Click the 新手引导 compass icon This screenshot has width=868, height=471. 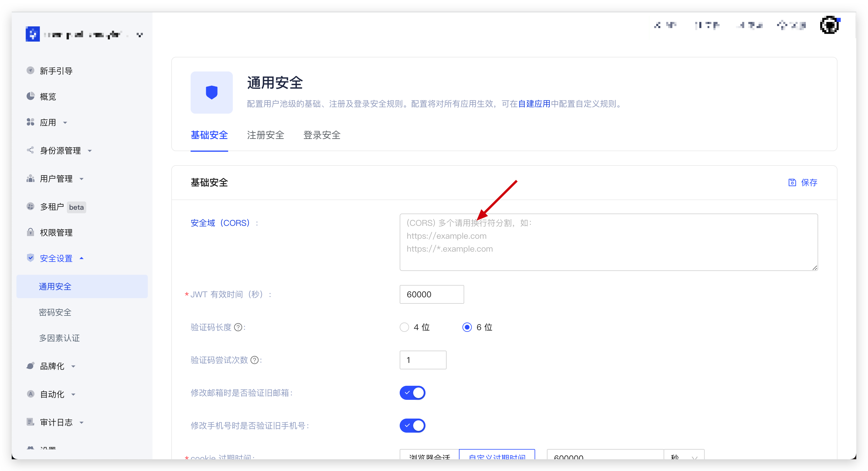[30, 71]
